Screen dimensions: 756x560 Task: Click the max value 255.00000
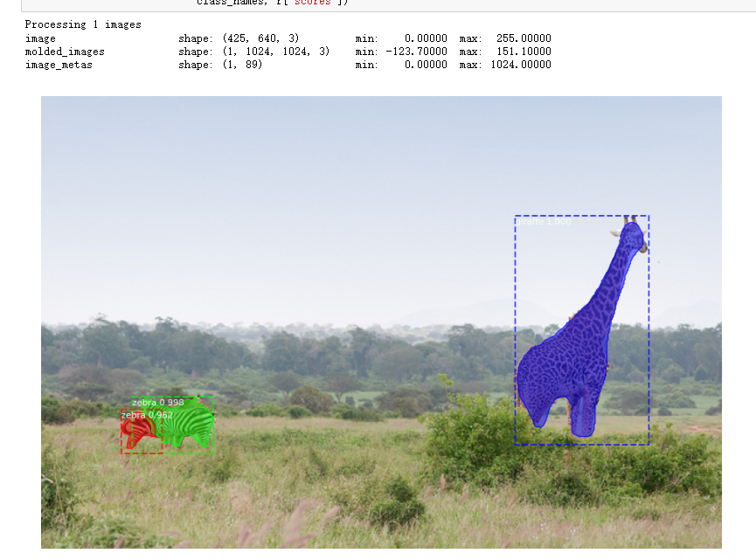pos(524,38)
